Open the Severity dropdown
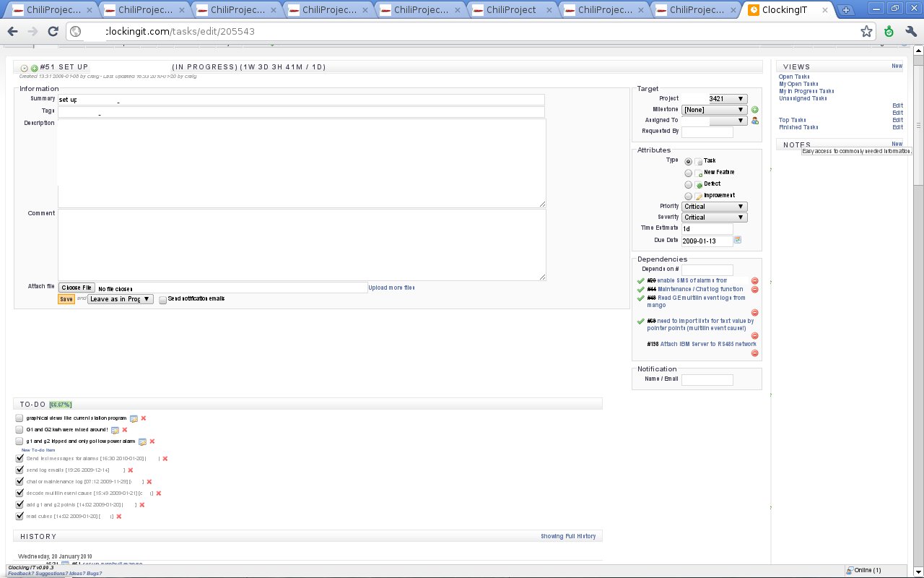The width and height of the screenshot is (924, 578). [x=715, y=217]
